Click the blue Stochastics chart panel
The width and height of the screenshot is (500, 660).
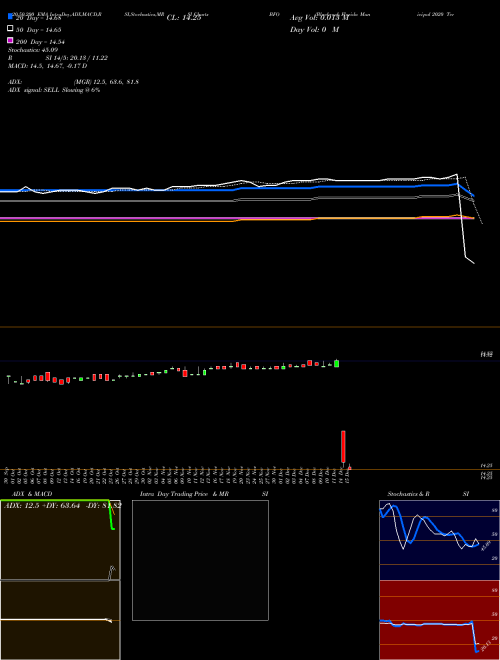(439, 540)
